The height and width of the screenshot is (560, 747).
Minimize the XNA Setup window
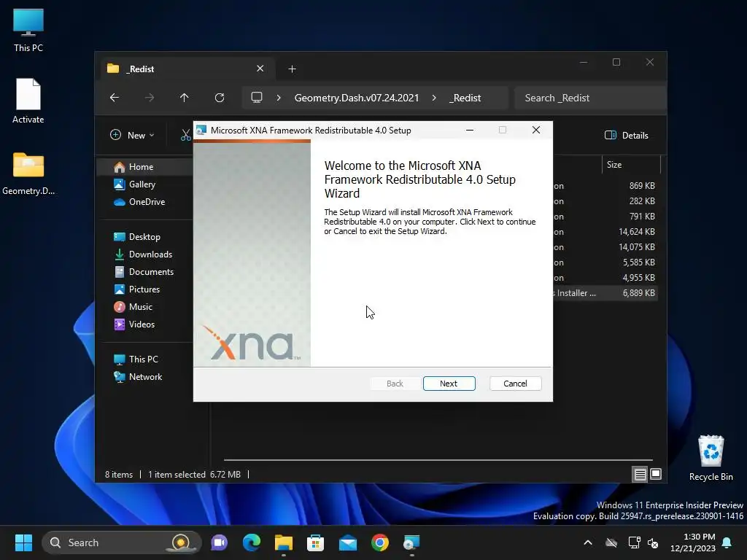point(470,130)
